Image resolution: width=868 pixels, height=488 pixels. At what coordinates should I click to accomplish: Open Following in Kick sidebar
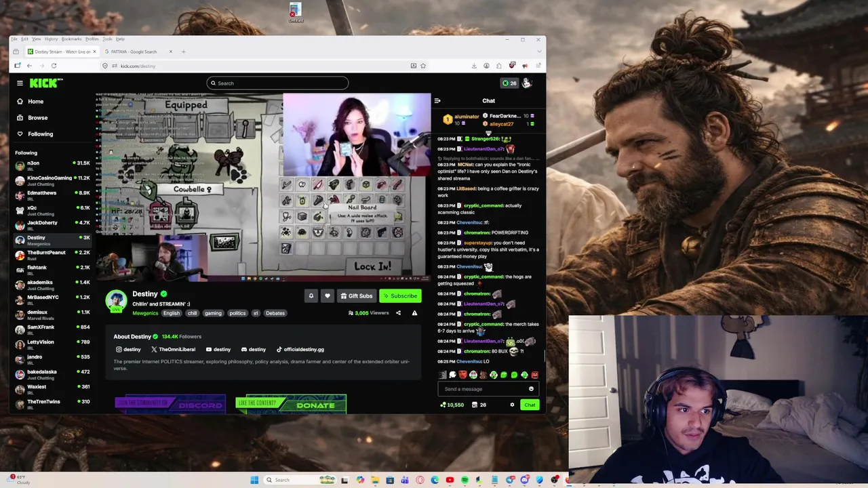pos(40,134)
